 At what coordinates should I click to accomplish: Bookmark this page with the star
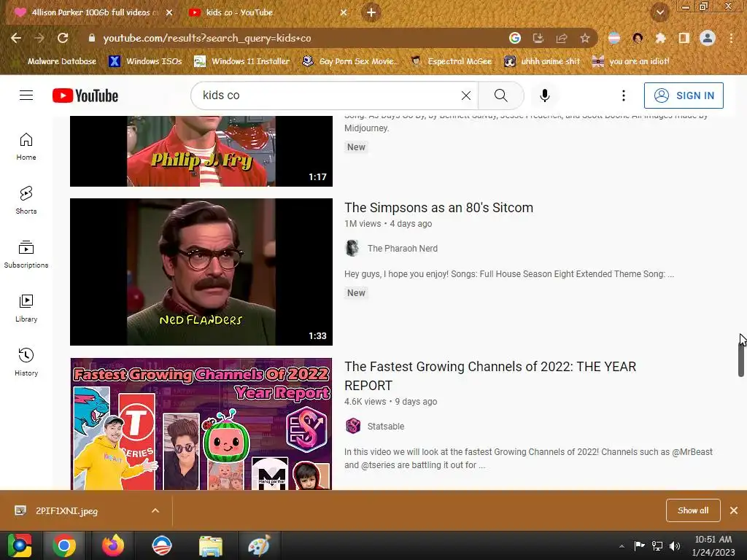(x=584, y=38)
